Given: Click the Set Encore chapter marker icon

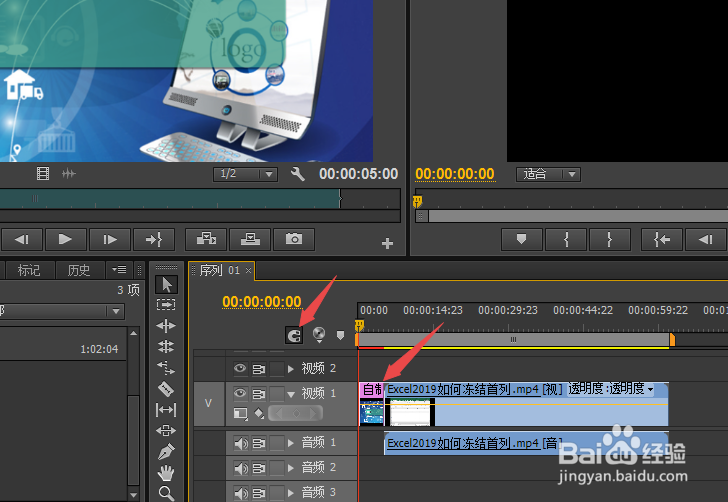Looking at the screenshot, I should pos(319,334).
